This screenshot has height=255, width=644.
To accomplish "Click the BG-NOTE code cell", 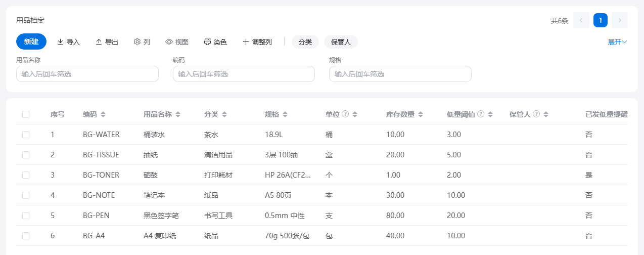I will pos(99,195).
